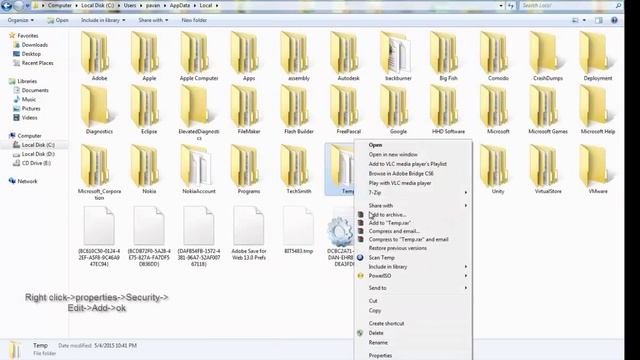640x360 pixels.
Task: Select the Google folder
Action: pos(398,110)
